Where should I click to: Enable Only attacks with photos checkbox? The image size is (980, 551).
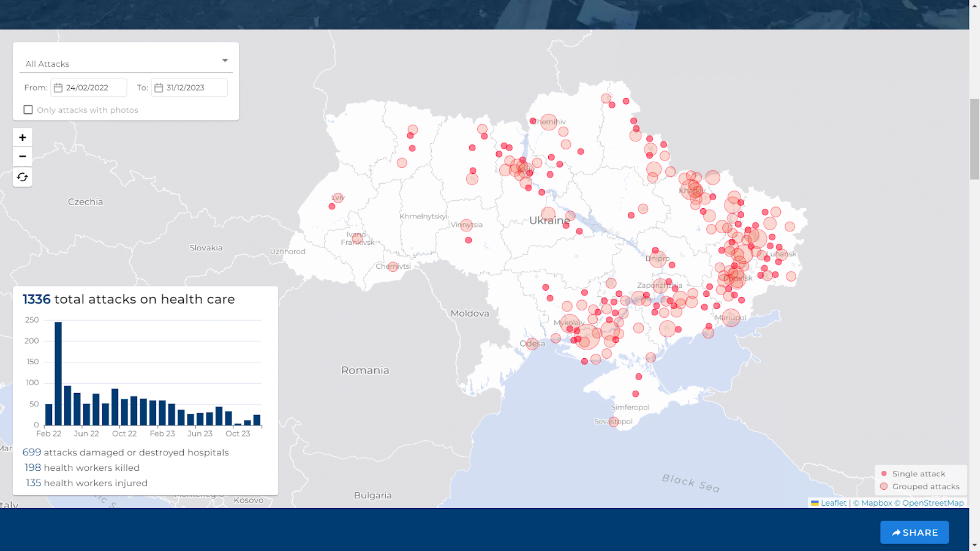point(28,110)
